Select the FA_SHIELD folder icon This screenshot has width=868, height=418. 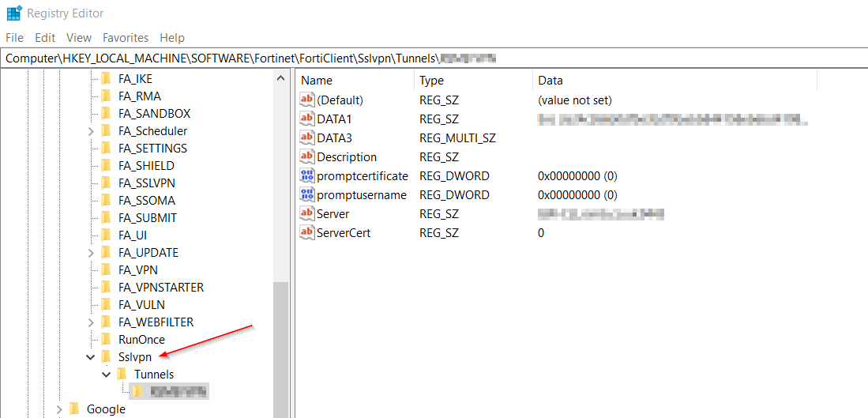pos(107,165)
